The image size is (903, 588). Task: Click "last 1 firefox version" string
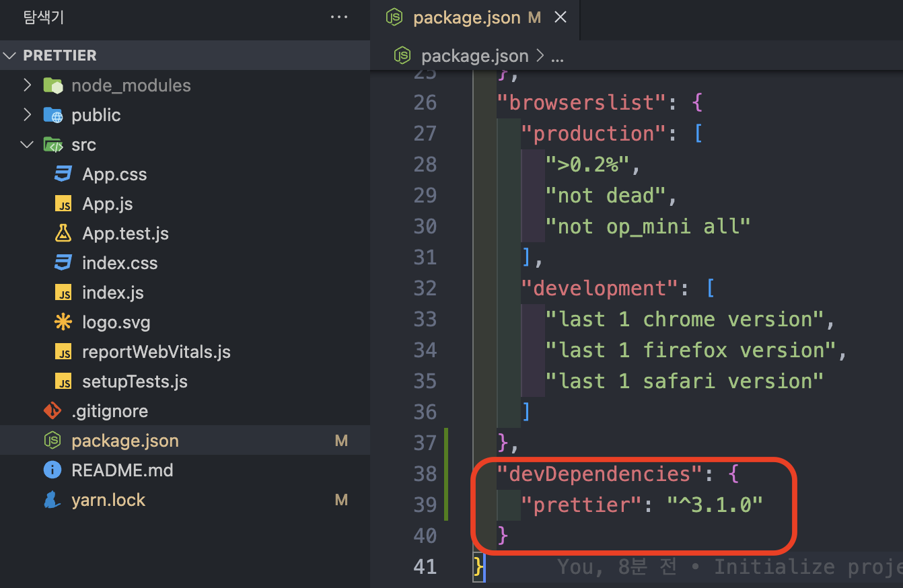[690, 350]
